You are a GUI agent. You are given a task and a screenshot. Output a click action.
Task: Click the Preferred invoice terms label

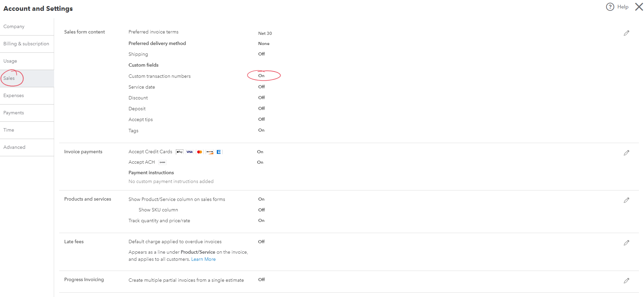tap(154, 32)
